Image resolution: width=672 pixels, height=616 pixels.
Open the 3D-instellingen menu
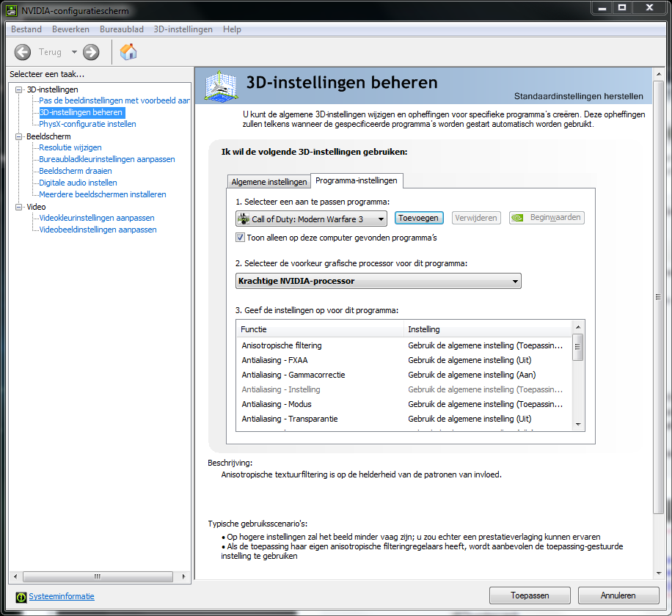[183, 29]
